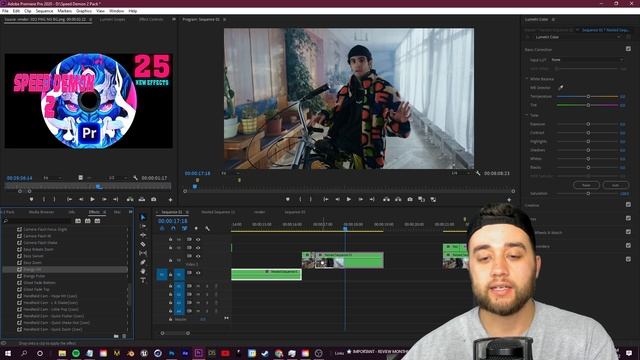Image resolution: width=640 pixels, height=360 pixels.
Task: Open Program monitor button editor plus
Action: coord(509,200)
